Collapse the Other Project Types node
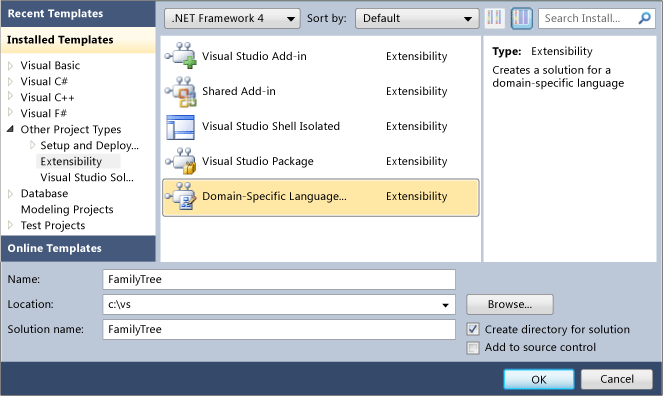This screenshot has width=663, height=396. coord(11,129)
